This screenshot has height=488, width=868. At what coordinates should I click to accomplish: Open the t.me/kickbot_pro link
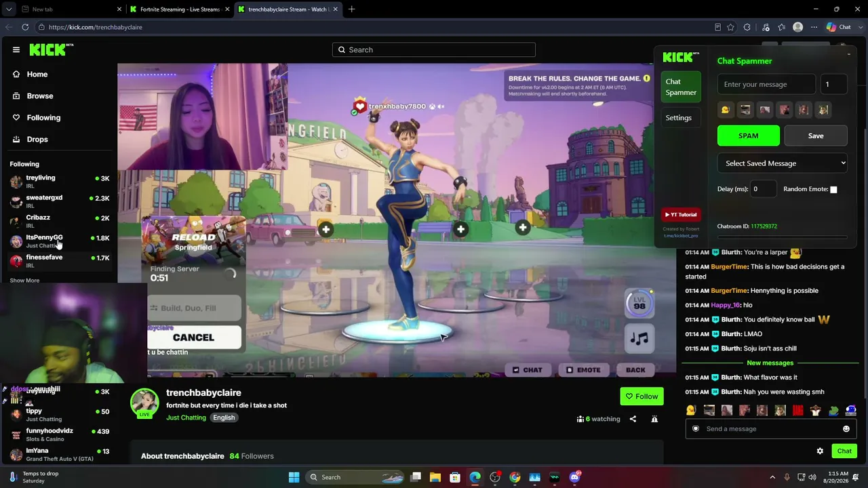[x=681, y=235]
